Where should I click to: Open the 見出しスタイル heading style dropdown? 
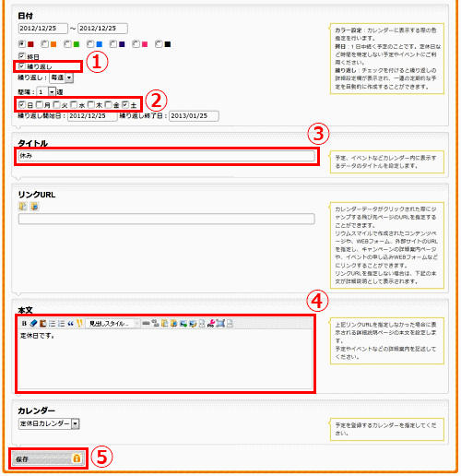point(112,323)
